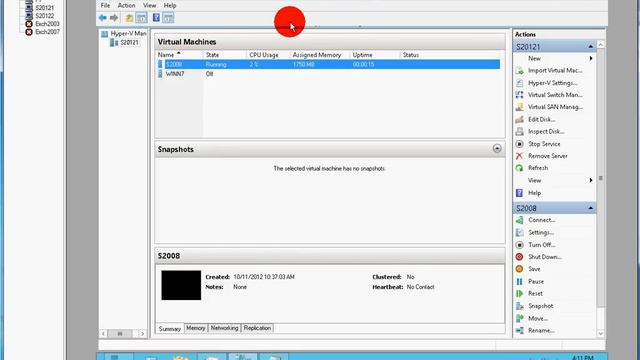
Task: Click the Back arrow toolbar icon
Action: [102, 18]
